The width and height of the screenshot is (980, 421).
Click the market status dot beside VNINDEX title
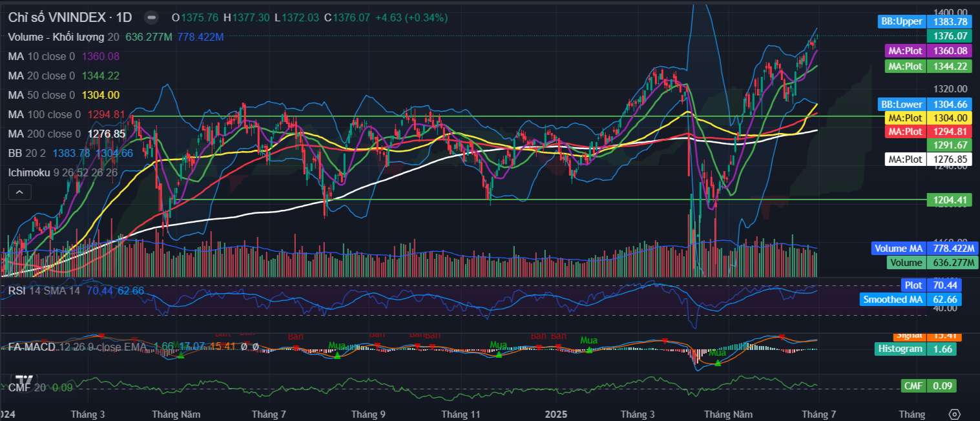click(151, 18)
